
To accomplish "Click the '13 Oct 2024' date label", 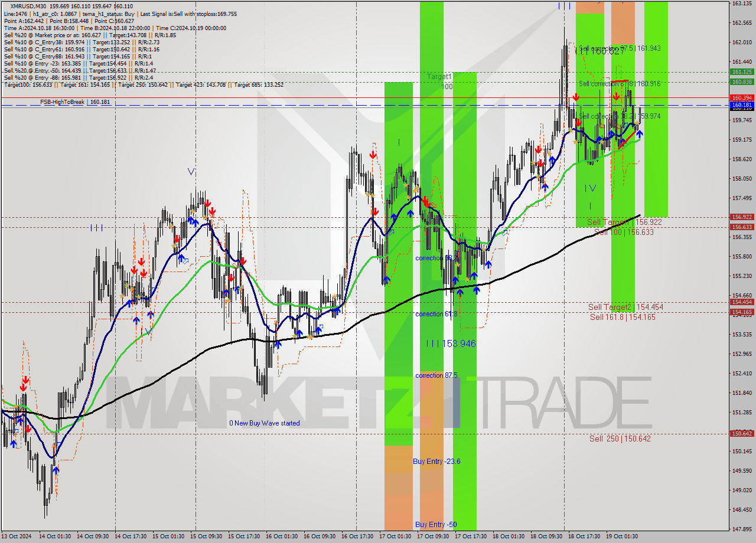I will [17, 537].
